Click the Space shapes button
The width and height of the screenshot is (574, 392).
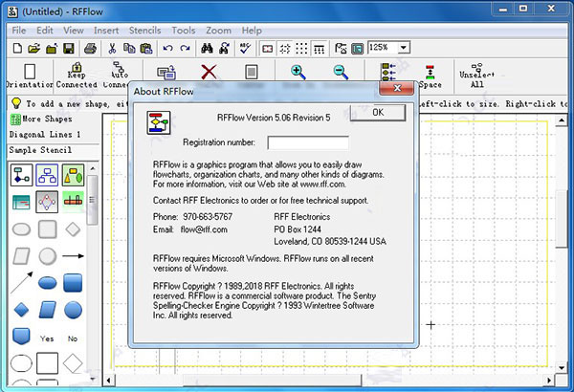pos(430,76)
